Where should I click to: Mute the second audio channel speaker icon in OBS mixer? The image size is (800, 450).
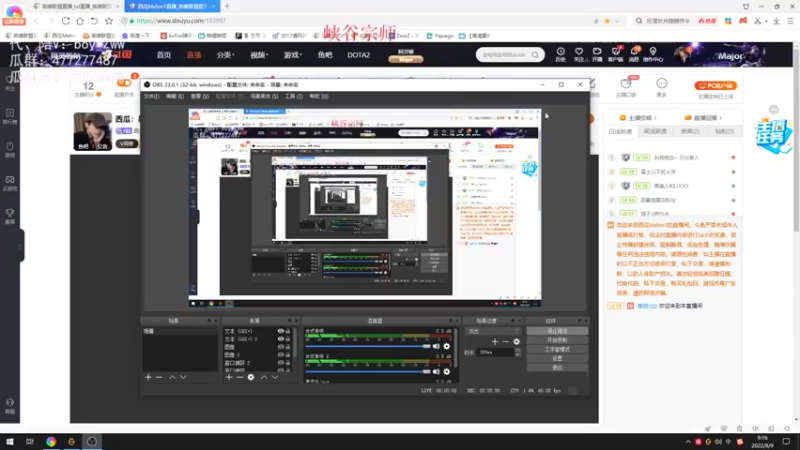[x=436, y=371]
